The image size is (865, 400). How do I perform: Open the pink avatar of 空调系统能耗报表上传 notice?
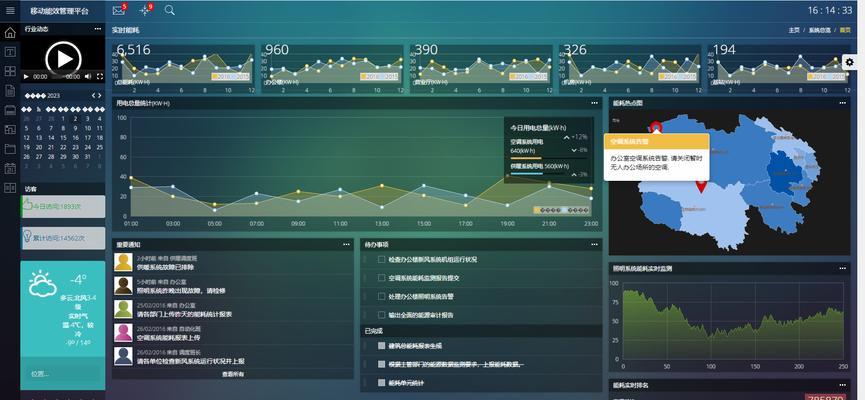pos(124,333)
